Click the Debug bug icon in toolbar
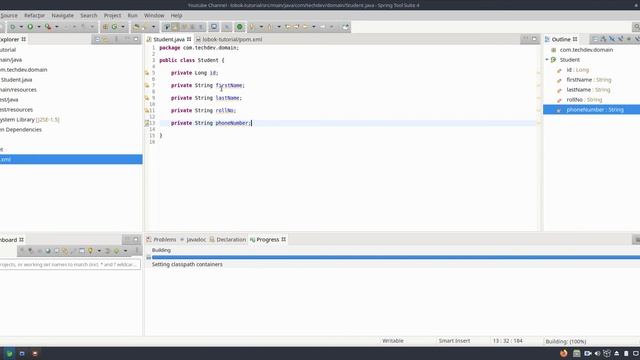640x360 pixels. [13, 27]
